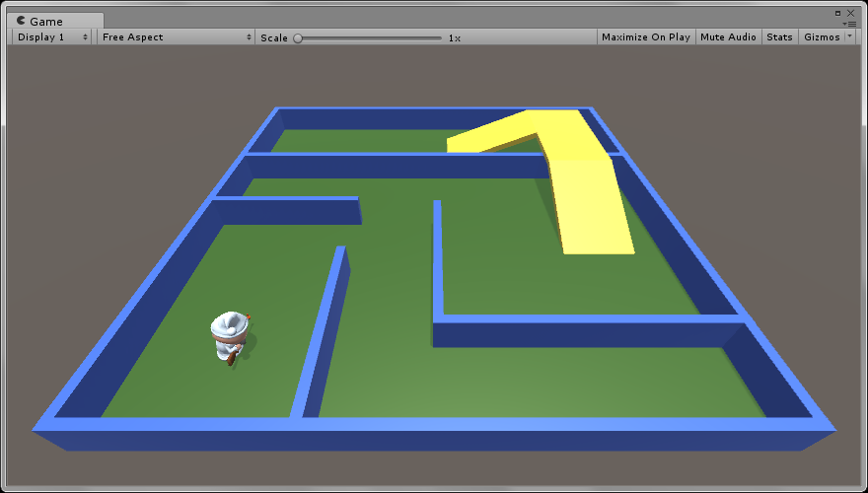The width and height of the screenshot is (868, 493).
Task: Toggle the Gizmos button
Action: (821, 37)
